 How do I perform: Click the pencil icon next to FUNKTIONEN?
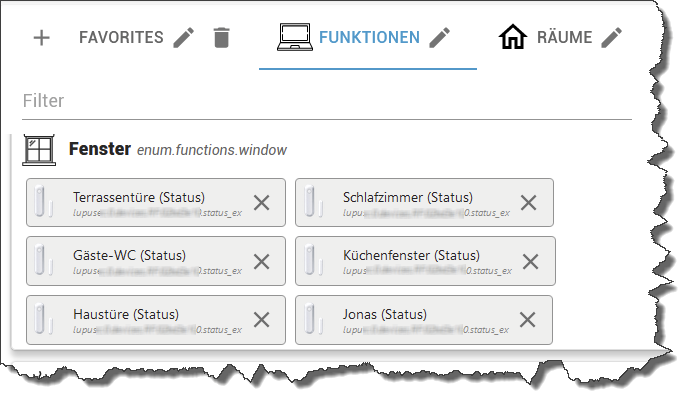pos(440,38)
